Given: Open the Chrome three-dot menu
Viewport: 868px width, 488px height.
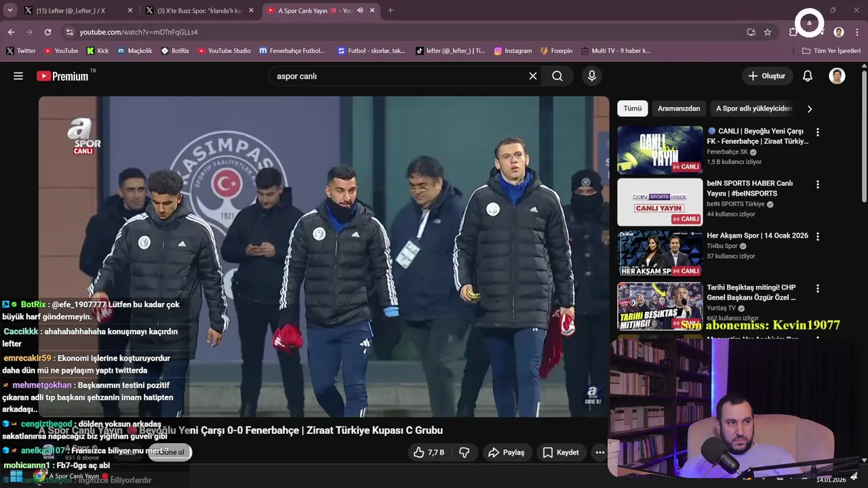Looking at the screenshot, I should pos(857,32).
